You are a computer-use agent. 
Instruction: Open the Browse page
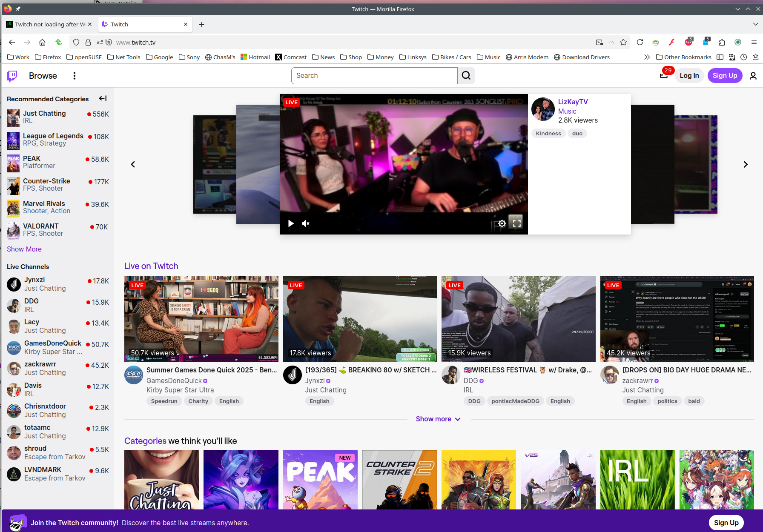coord(43,76)
